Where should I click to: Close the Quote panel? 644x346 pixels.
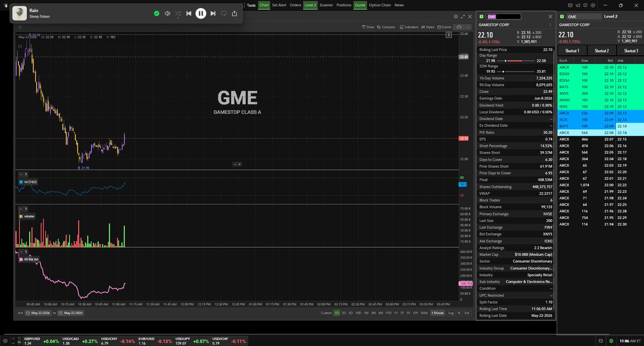coord(551,17)
